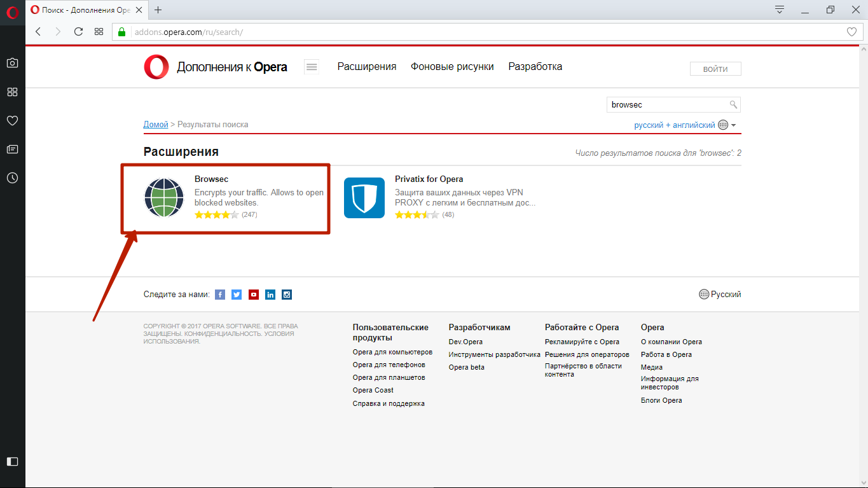
Task: Click Browsec description text
Action: 259,198
